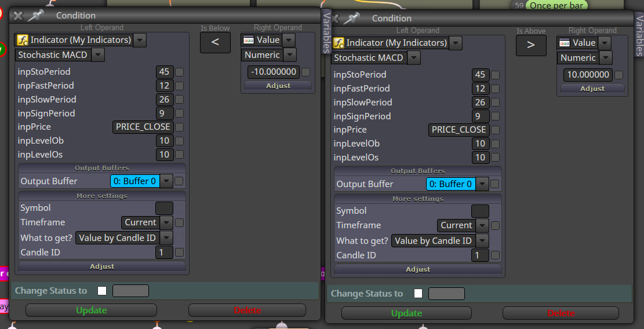Click bottom Adjust bar in left indicator panel
This screenshot has width=644, height=329.
[x=102, y=266]
